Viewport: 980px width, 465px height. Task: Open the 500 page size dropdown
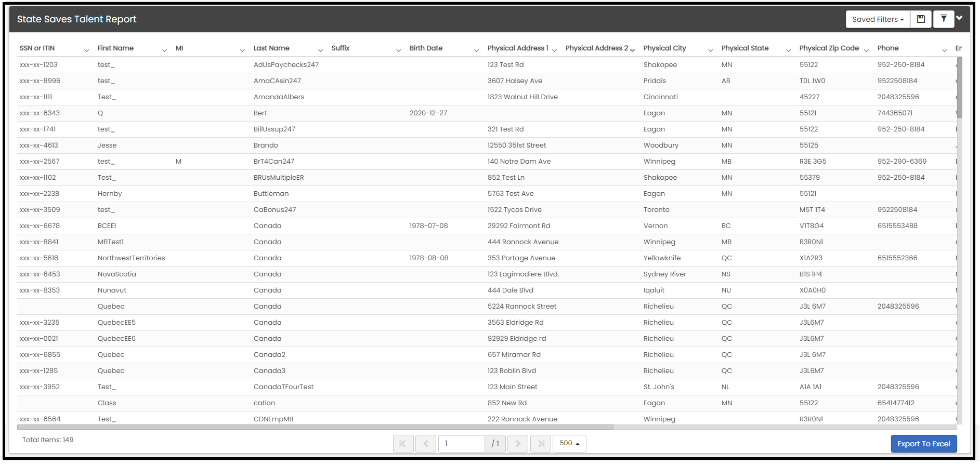[569, 443]
